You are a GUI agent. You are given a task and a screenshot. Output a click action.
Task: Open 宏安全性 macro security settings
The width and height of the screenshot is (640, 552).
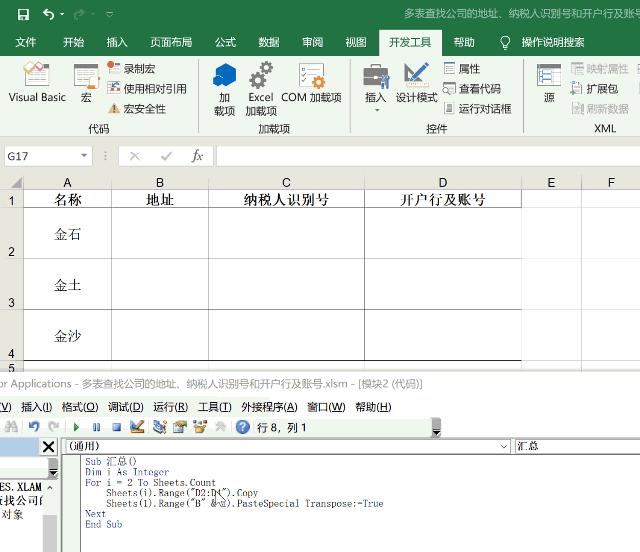point(137,109)
